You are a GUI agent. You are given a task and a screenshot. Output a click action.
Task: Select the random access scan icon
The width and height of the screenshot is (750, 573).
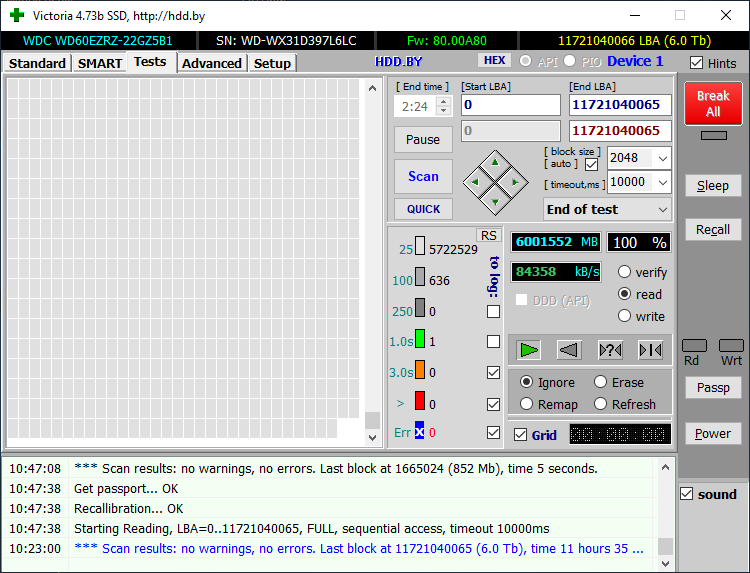coord(610,349)
